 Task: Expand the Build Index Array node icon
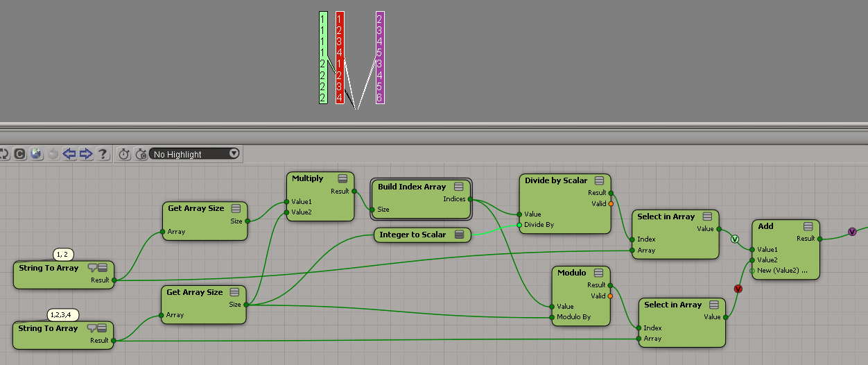tap(459, 187)
